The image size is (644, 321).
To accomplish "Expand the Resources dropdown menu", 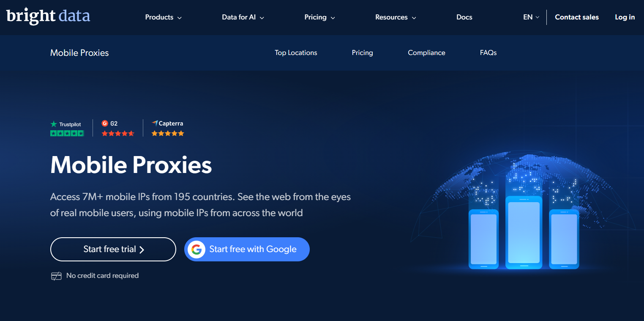I will (x=396, y=17).
